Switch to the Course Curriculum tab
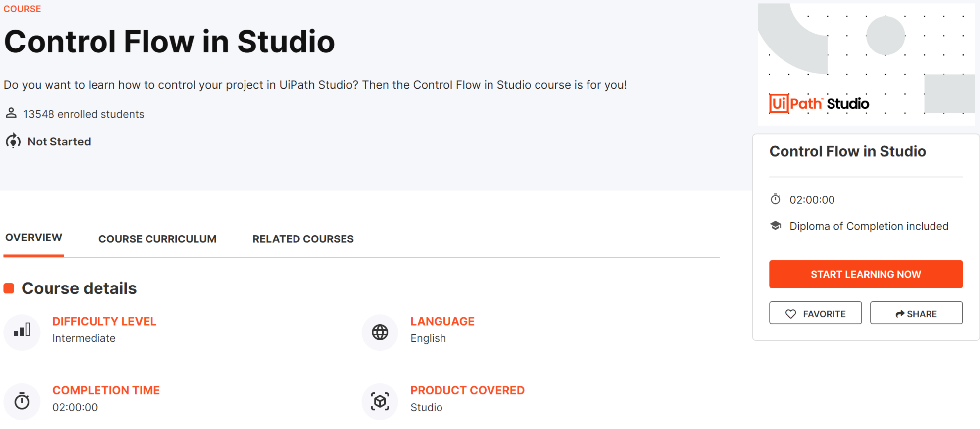This screenshot has width=980, height=429. (157, 239)
